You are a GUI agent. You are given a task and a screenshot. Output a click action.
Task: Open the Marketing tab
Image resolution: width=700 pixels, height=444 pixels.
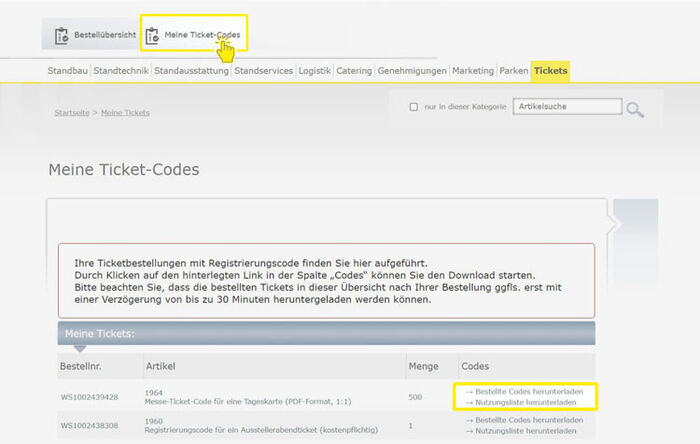coord(473,71)
